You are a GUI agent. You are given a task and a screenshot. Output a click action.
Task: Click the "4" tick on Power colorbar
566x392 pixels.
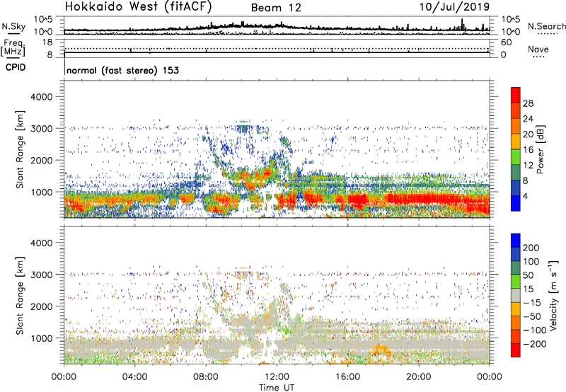[526, 197]
